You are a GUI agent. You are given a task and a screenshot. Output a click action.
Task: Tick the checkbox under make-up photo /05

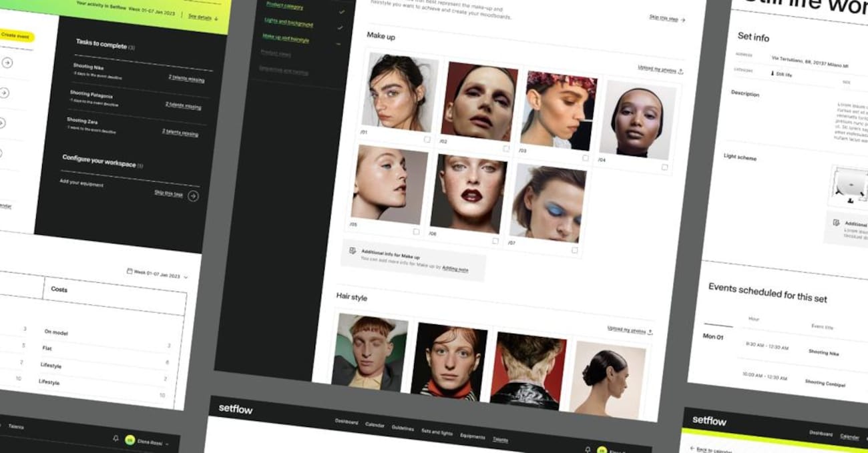point(416,232)
